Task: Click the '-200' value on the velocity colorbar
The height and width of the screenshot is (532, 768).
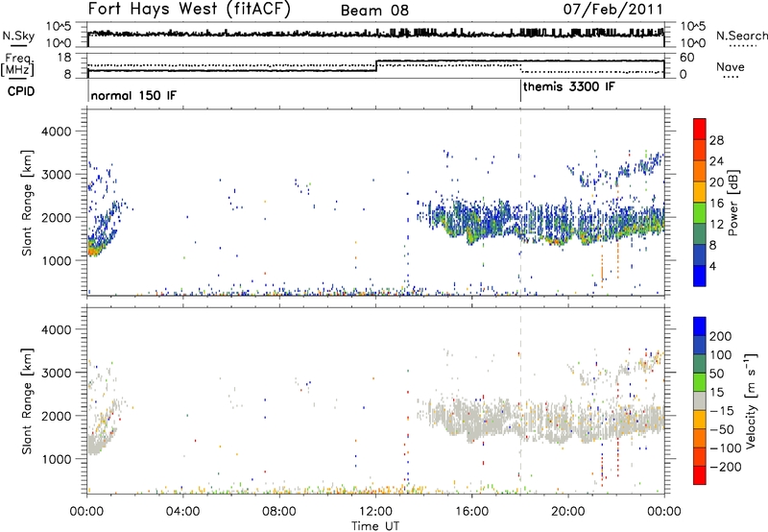Action: [725, 467]
